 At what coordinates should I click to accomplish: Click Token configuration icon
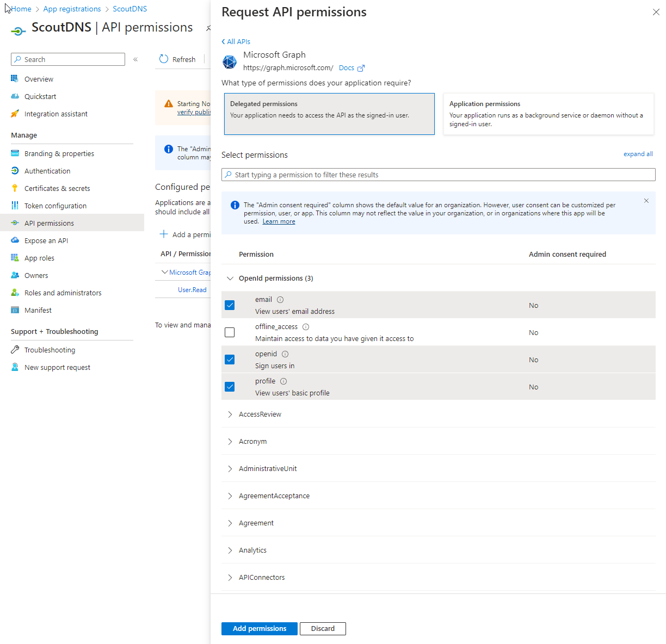click(15, 206)
